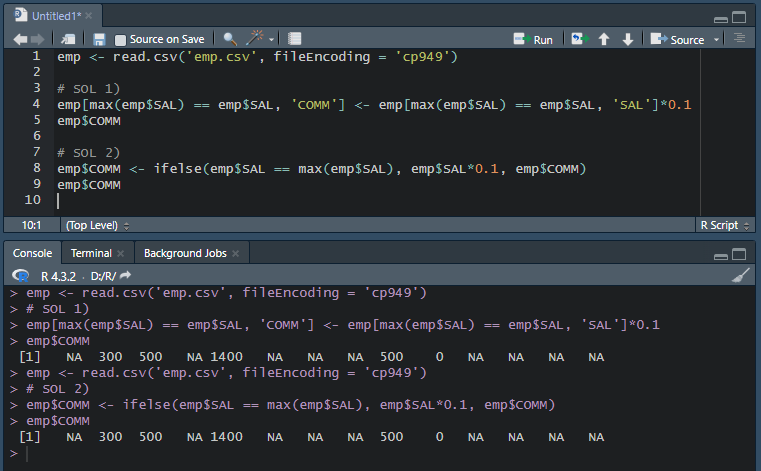This screenshot has width=761, height=471.
Task: Maximize the console pane
Action: [739, 254]
